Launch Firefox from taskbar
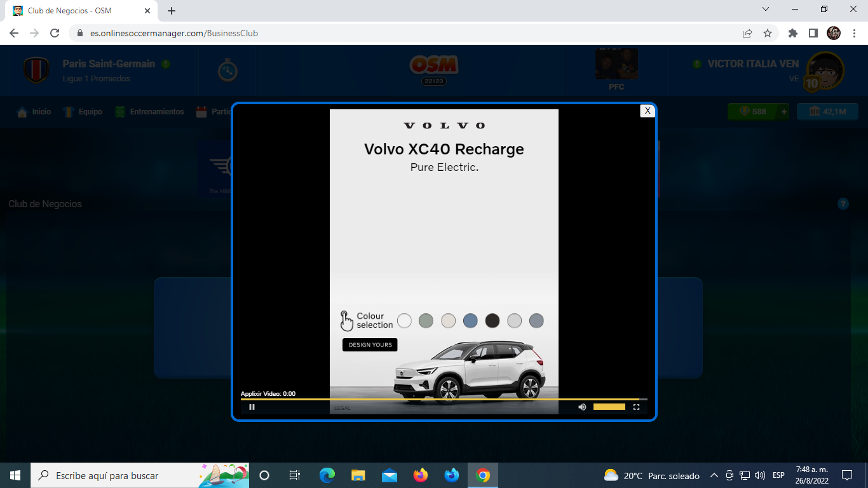The width and height of the screenshot is (868, 488). (421, 475)
